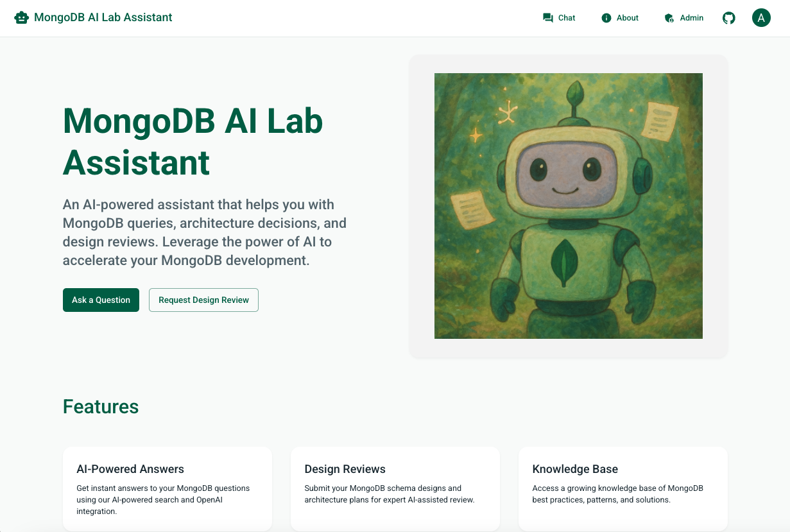This screenshot has height=532, width=790.
Task: Click the text "Submit your MongoDB schema designs"
Action: point(383,488)
